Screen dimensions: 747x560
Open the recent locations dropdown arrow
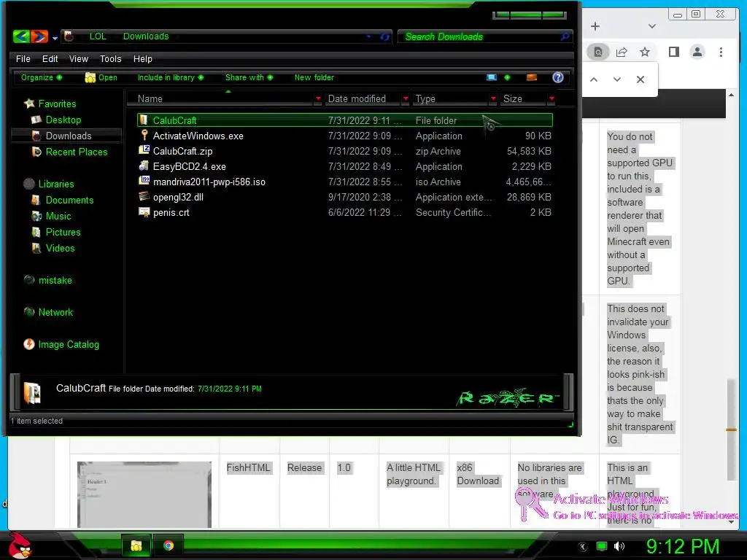pyautogui.click(x=55, y=38)
